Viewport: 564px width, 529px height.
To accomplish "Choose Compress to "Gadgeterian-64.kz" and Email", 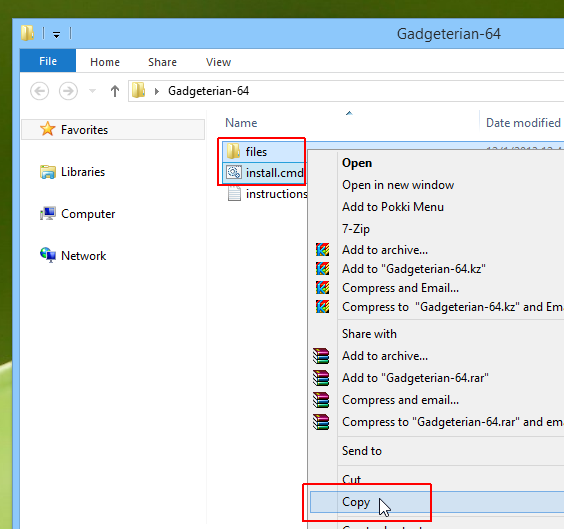I will (452, 307).
